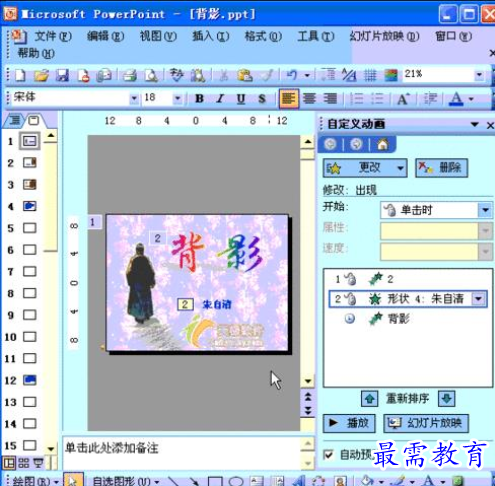Open the 宋体 font name dropdown
This screenshot has height=486, width=495.
pyautogui.click(x=134, y=98)
